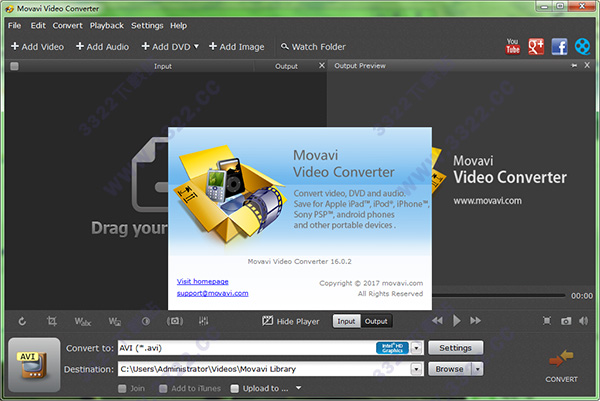Expand the Upload to options arrow

tap(298, 388)
